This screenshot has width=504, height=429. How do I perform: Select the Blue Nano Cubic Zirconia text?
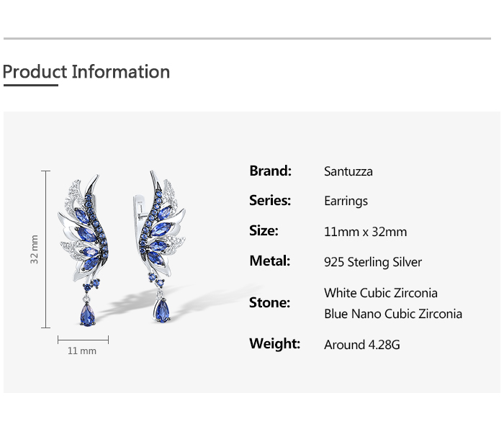pos(393,314)
